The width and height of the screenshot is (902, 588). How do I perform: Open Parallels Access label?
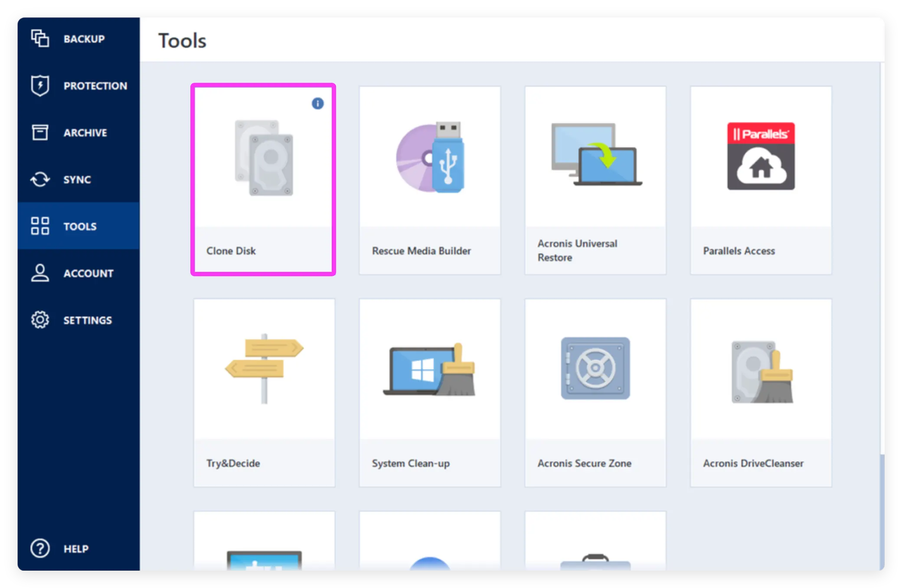point(739,251)
